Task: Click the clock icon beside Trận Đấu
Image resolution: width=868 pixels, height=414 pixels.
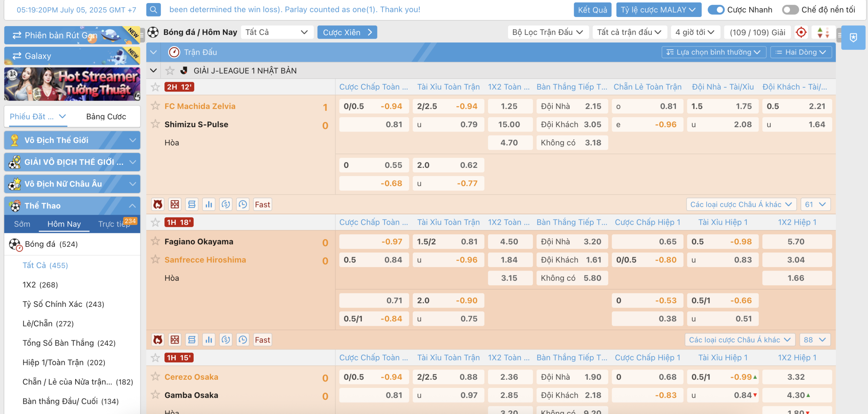Action: [x=174, y=52]
